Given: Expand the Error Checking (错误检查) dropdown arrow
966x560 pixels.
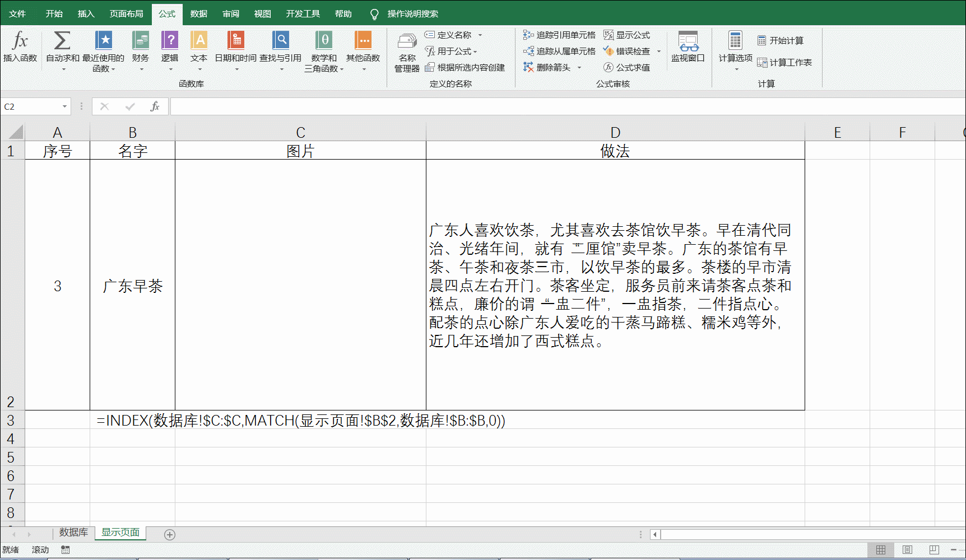Looking at the screenshot, I should 659,51.
